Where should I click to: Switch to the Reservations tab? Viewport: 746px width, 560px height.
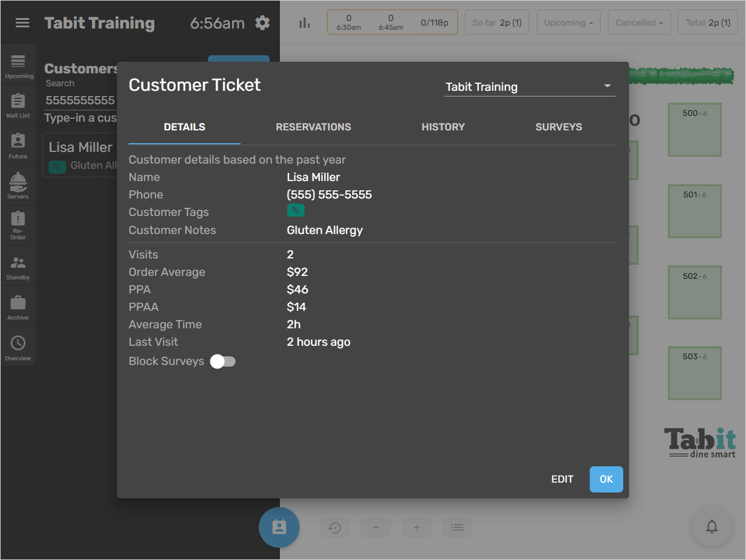(x=313, y=127)
